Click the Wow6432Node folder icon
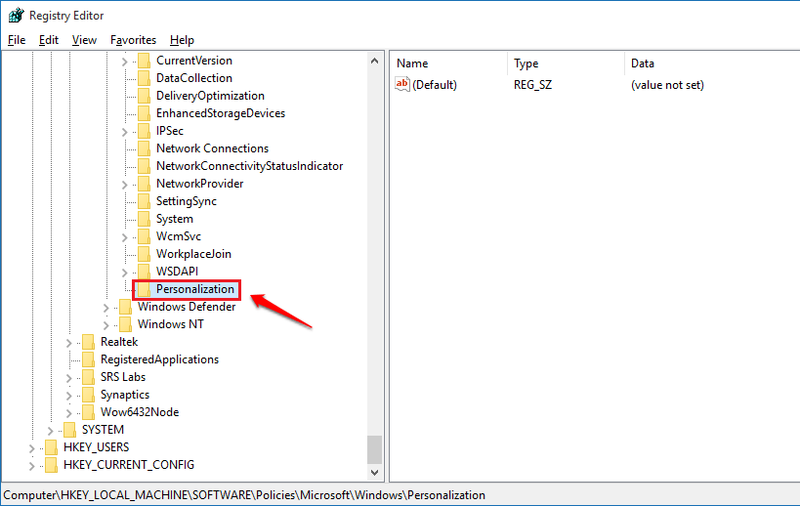The width and height of the screenshot is (800, 506). pos(88,413)
